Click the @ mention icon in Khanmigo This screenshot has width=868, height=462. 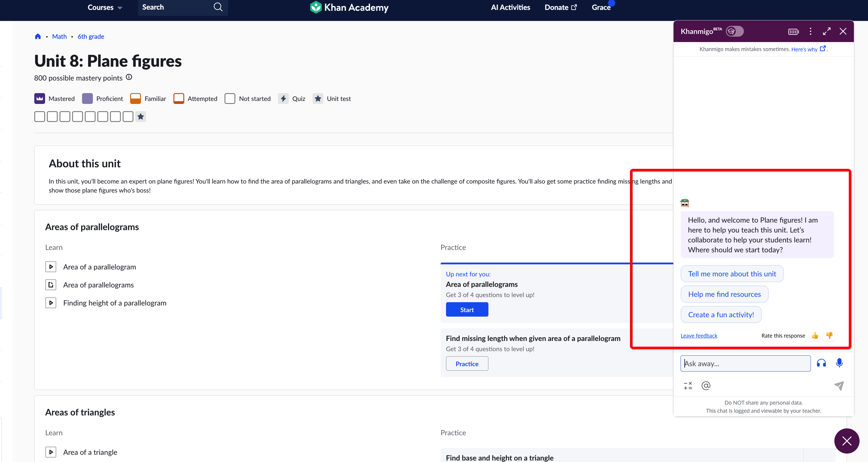[706, 386]
